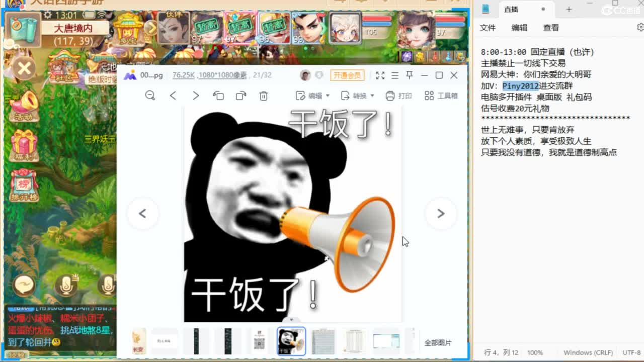The height and width of the screenshot is (362, 644).
Task: Click the game's X close button on the left side
Action: (24, 69)
